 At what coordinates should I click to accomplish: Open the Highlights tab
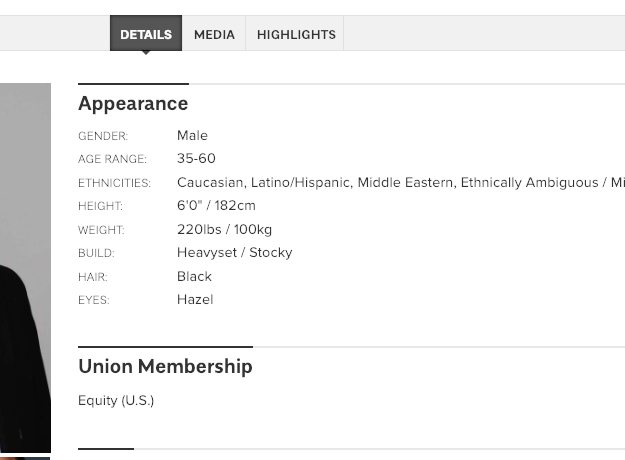[296, 34]
